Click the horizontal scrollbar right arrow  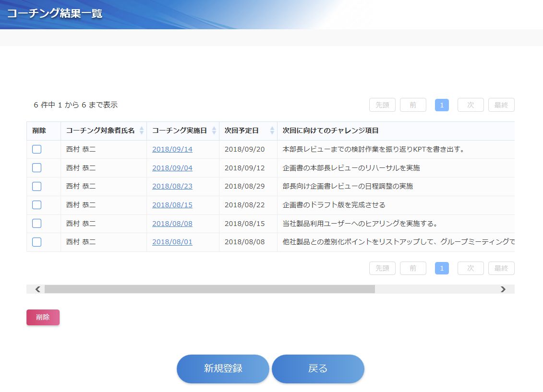click(503, 289)
